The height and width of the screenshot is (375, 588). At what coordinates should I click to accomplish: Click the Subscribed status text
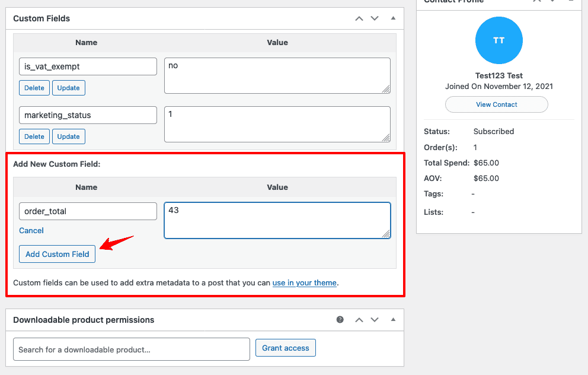(x=494, y=131)
